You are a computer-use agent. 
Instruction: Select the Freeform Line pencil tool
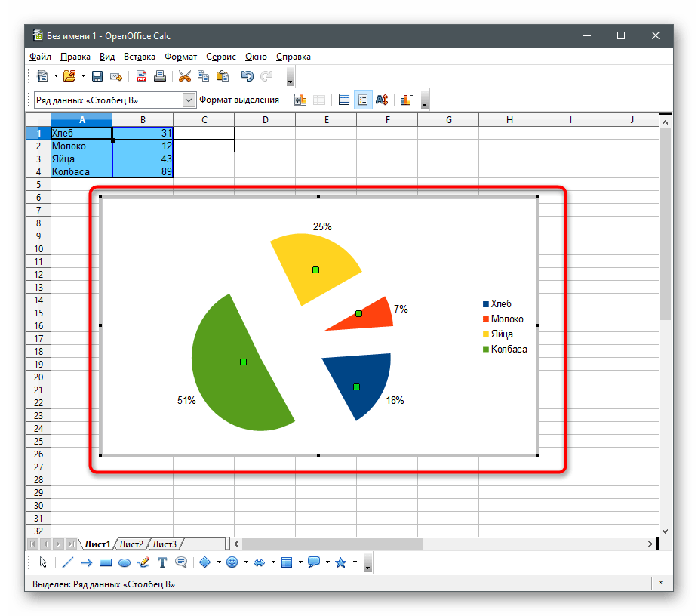[x=144, y=562]
